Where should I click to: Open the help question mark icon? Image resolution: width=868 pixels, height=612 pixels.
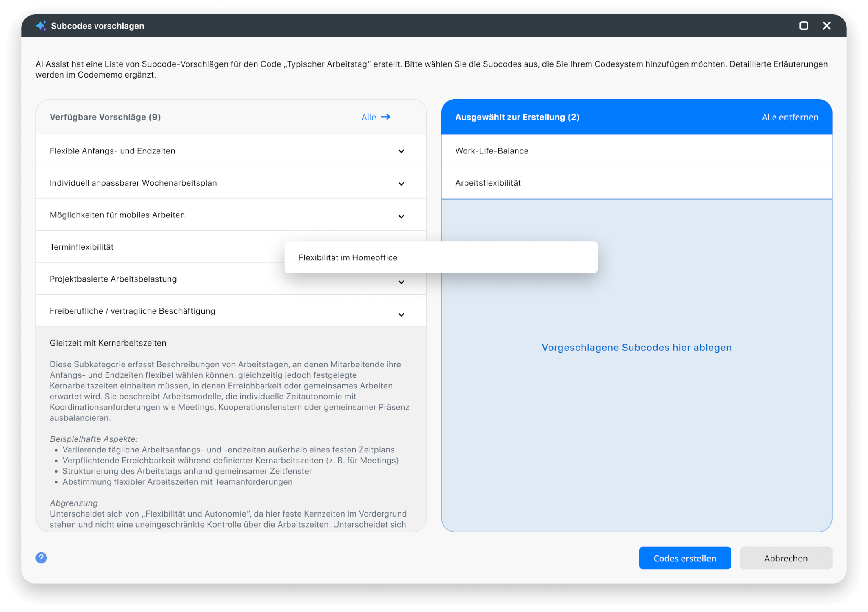pyautogui.click(x=41, y=558)
